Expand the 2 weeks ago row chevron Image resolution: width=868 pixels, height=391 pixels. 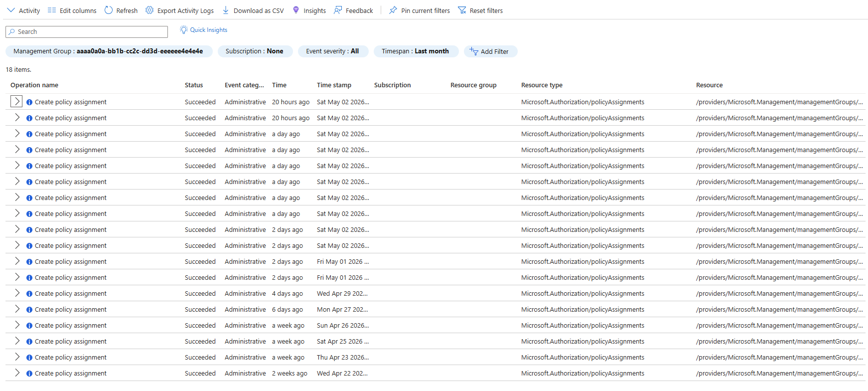tap(17, 373)
